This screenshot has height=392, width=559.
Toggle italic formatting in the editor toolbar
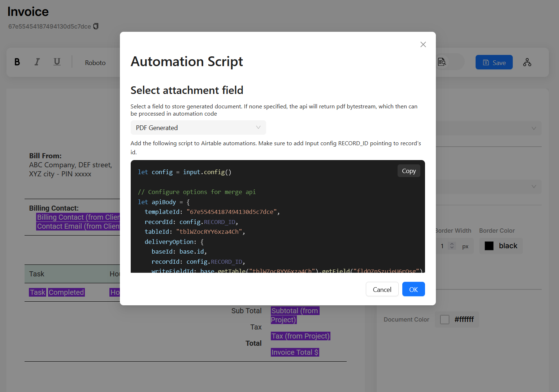click(x=37, y=62)
